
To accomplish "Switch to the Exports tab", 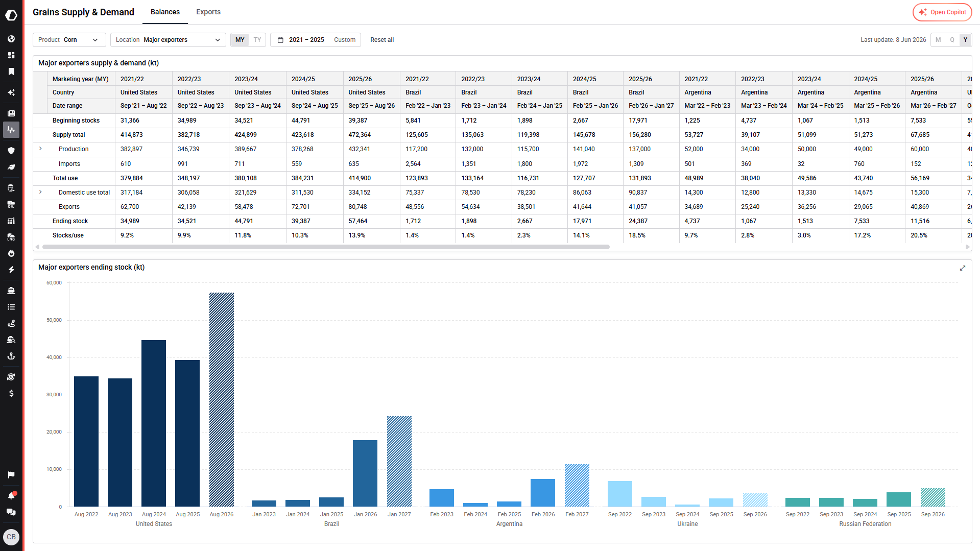I will click(208, 12).
